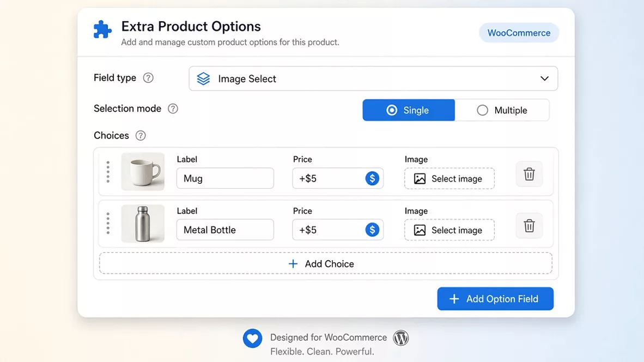Click the Flexible. Clean. Powerful. tagline
Viewport: 644px width, 362px height.
click(x=323, y=352)
